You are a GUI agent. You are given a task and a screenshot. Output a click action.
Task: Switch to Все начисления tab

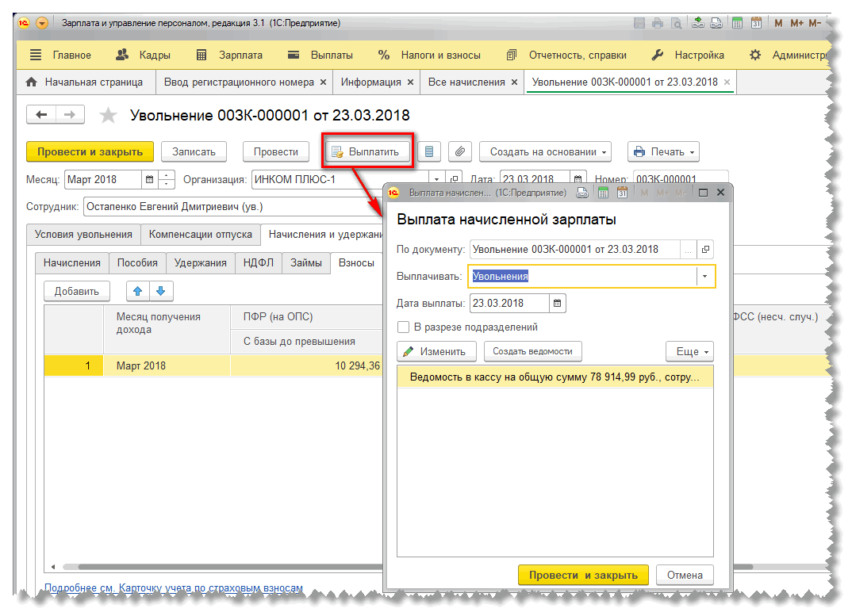click(466, 82)
